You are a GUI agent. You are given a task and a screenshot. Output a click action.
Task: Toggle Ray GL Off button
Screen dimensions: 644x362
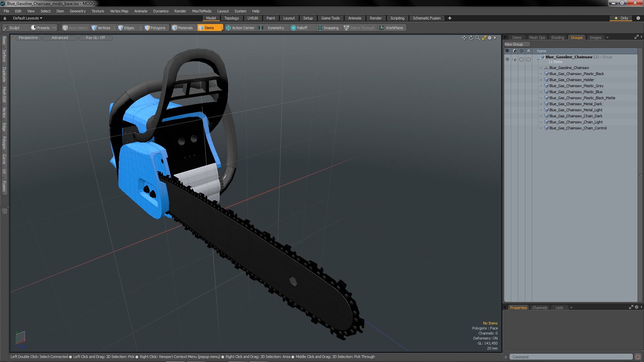point(95,38)
